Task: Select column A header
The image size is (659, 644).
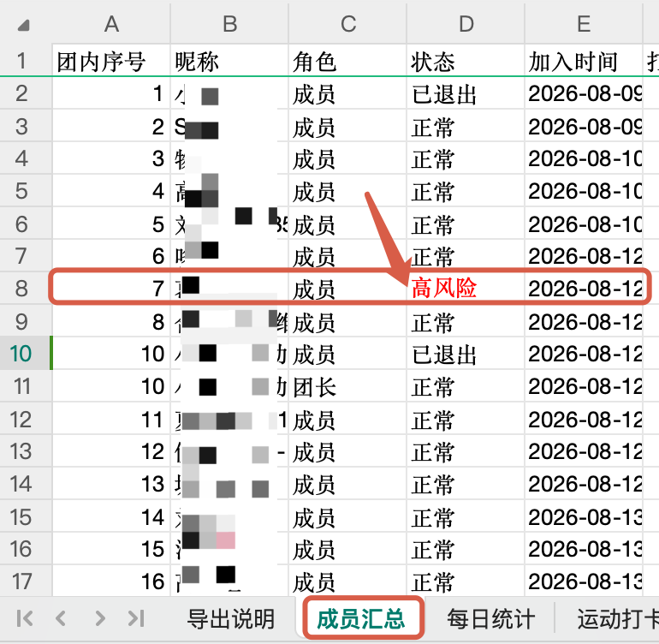Action: (111, 24)
